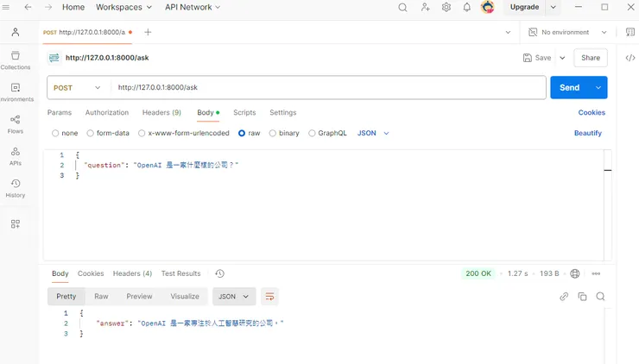
Task: Switch response view to Raw
Action: [x=102, y=297]
